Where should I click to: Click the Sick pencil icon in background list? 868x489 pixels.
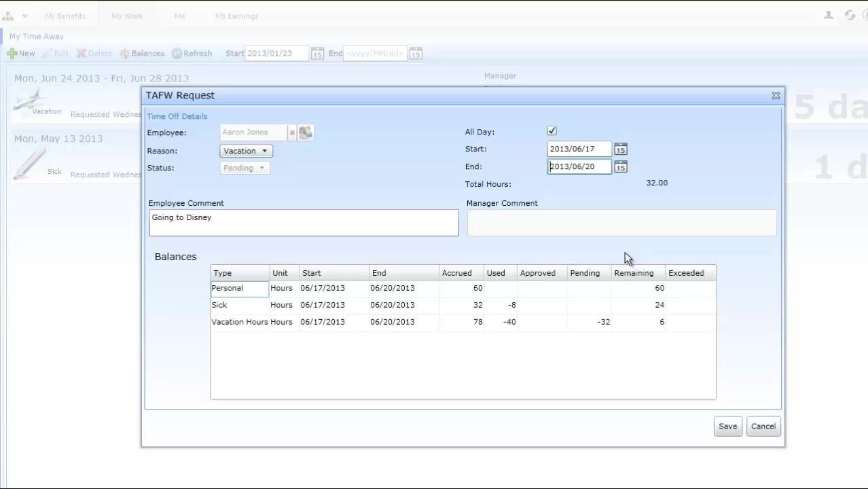(x=29, y=164)
